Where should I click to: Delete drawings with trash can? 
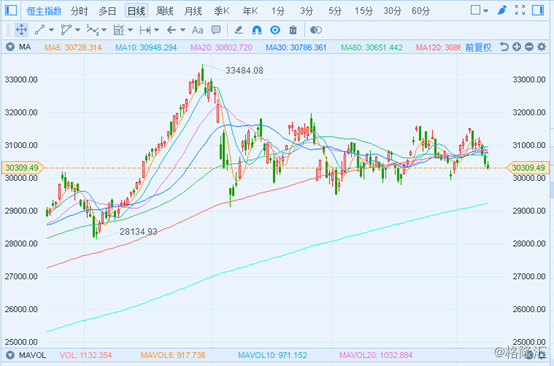click(293, 30)
